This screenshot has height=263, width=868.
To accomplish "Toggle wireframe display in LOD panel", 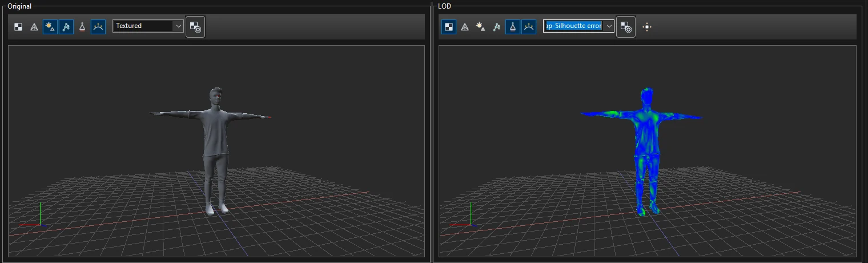I will pos(465,26).
